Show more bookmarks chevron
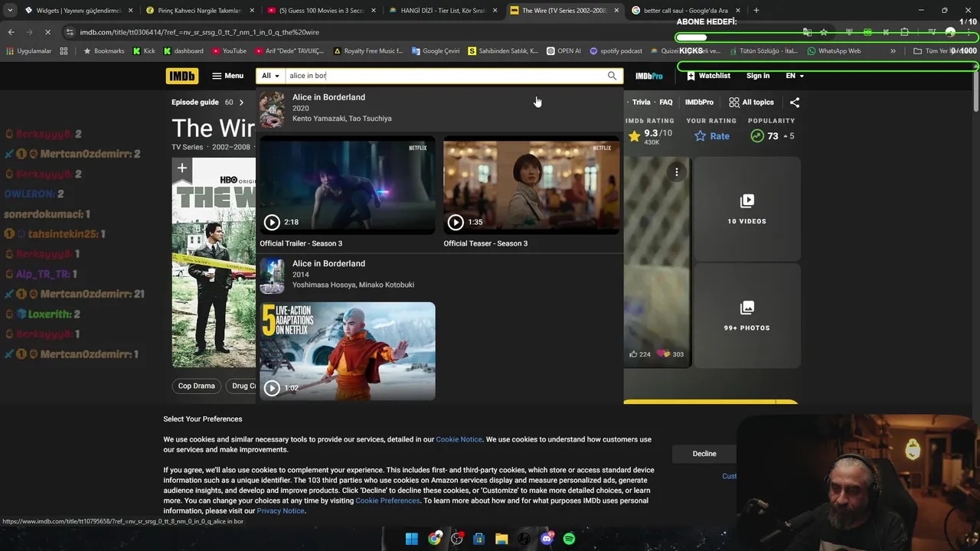Image resolution: width=980 pixels, height=551 pixels. point(893,51)
